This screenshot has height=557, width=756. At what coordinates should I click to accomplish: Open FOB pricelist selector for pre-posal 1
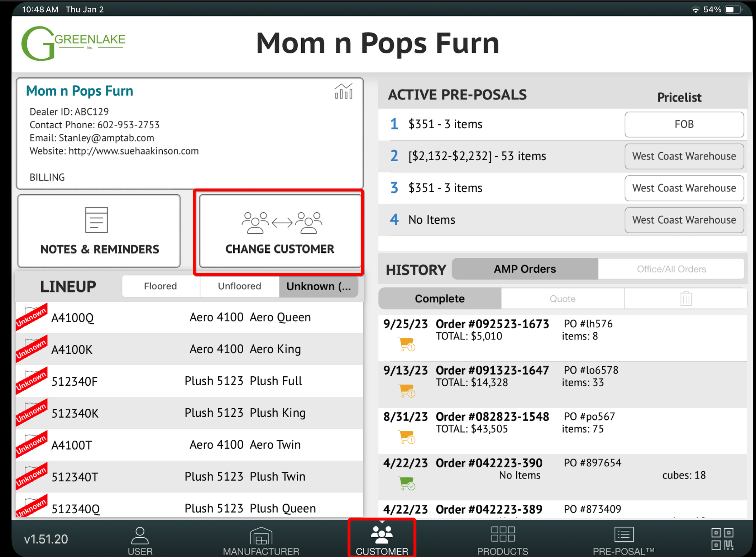684,124
